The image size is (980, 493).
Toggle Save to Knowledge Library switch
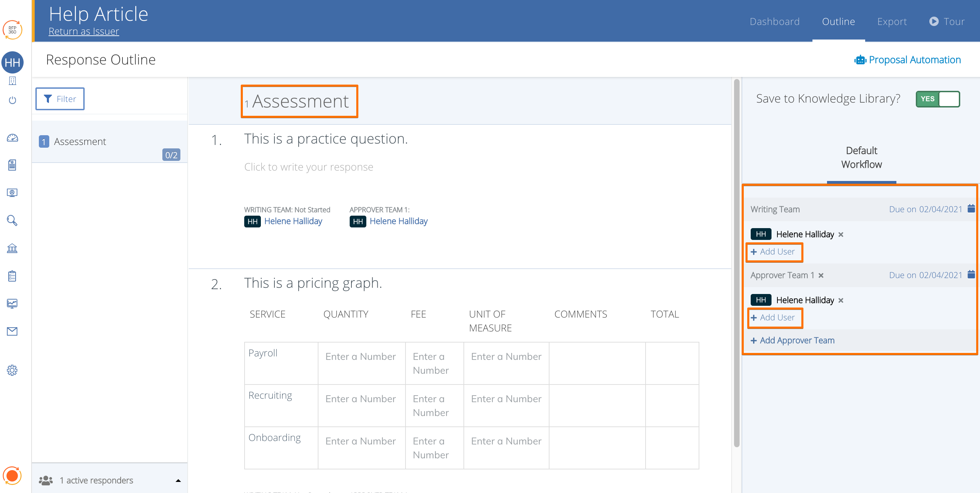click(x=937, y=99)
